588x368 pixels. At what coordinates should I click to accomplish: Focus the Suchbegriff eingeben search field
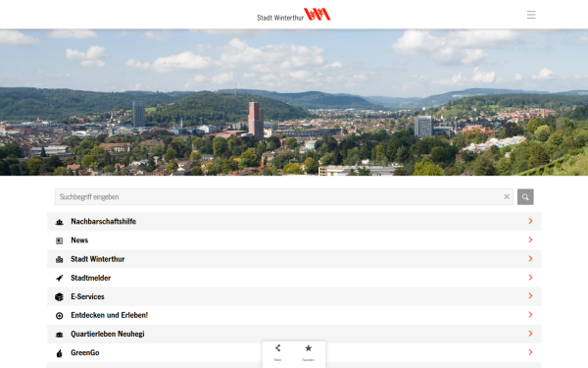click(x=283, y=197)
